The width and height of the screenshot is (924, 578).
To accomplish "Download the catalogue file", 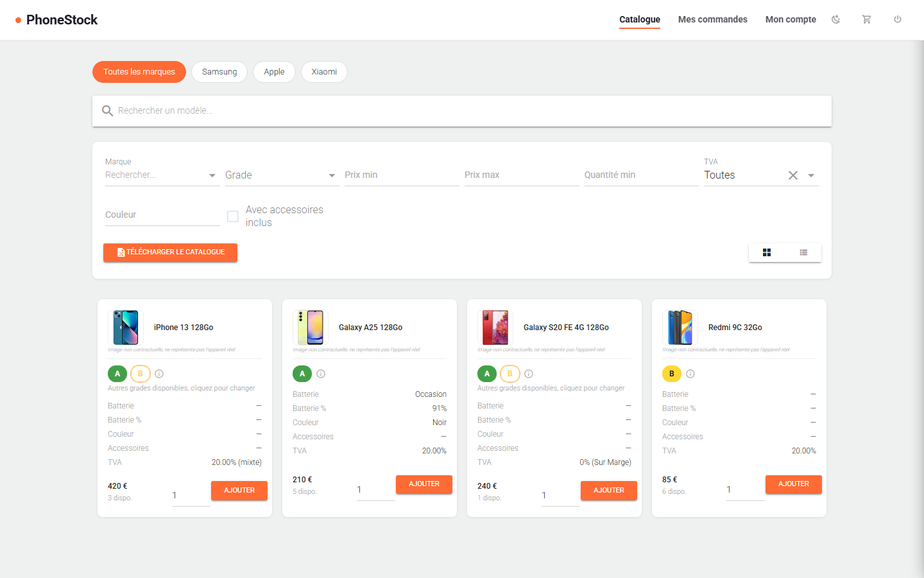I will click(x=170, y=252).
